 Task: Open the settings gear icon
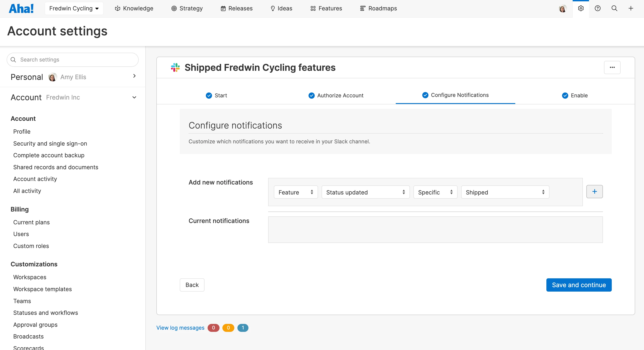580,8
